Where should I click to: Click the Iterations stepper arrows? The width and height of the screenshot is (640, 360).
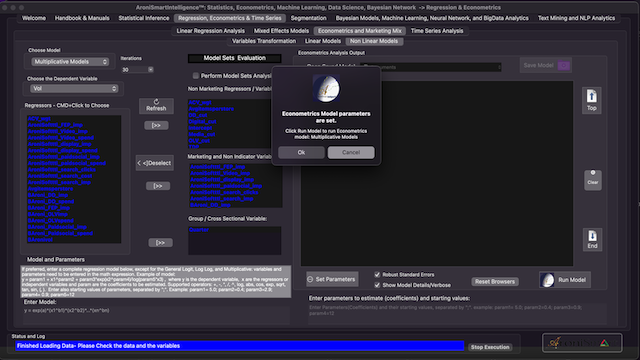pos(151,70)
